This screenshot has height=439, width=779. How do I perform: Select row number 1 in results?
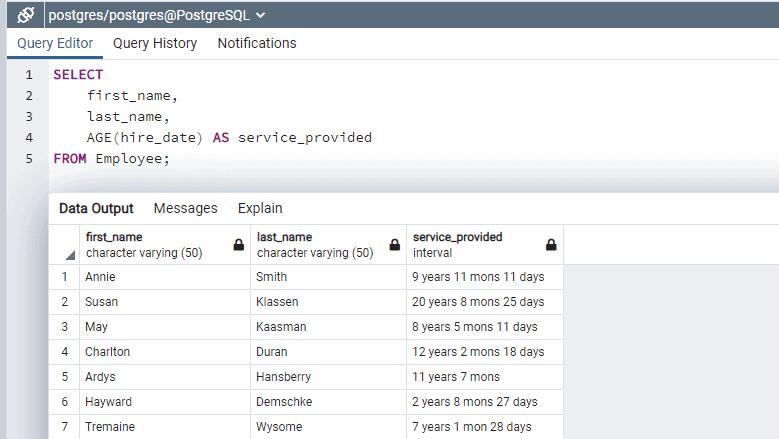[64, 277]
